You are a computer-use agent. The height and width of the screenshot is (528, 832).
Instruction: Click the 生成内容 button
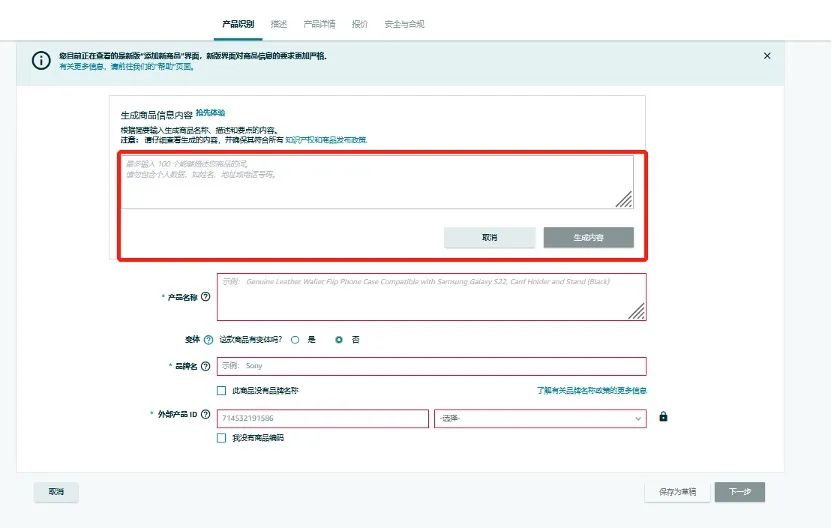click(588, 238)
